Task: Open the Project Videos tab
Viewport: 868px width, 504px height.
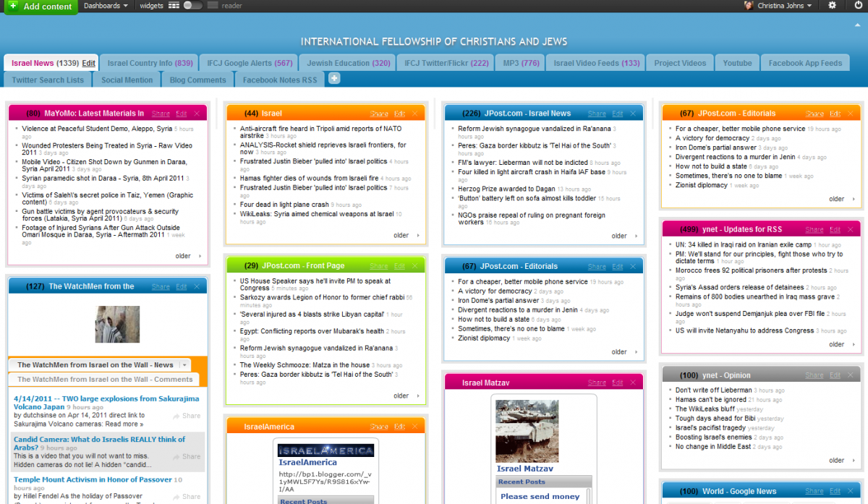Action: click(x=680, y=63)
